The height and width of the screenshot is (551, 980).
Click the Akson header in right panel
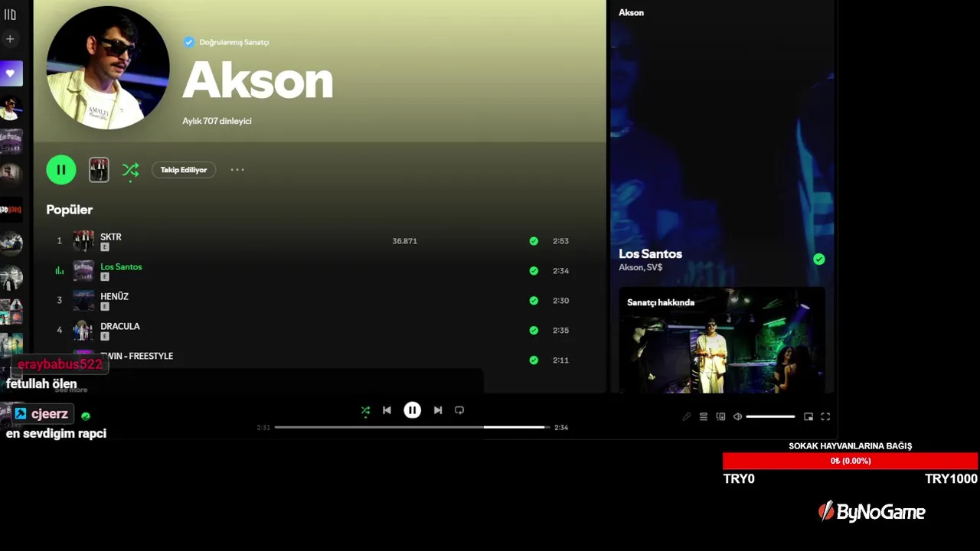pos(631,12)
